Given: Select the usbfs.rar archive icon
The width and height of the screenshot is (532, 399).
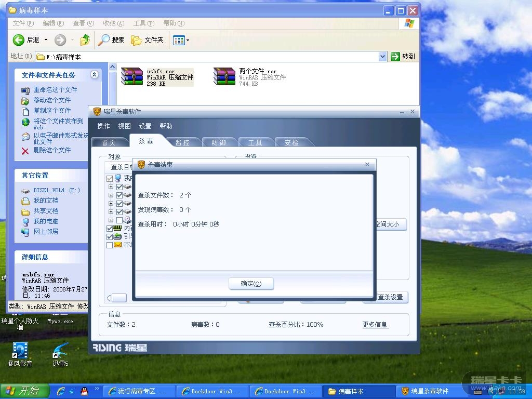Looking at the screenshot, I should [131, 76].
